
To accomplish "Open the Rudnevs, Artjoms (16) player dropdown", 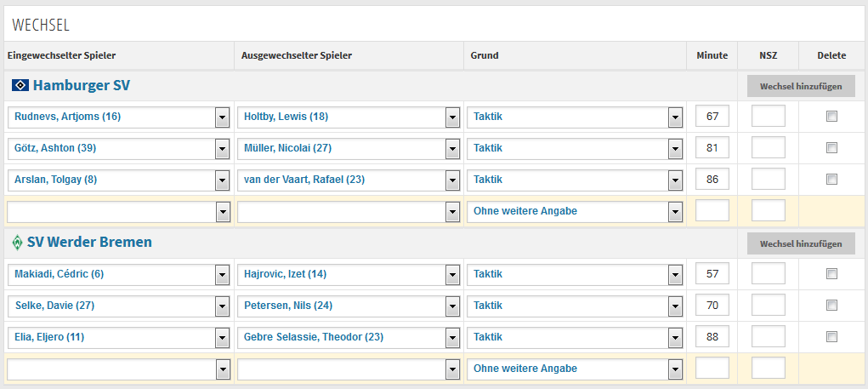I will [119, 117].
